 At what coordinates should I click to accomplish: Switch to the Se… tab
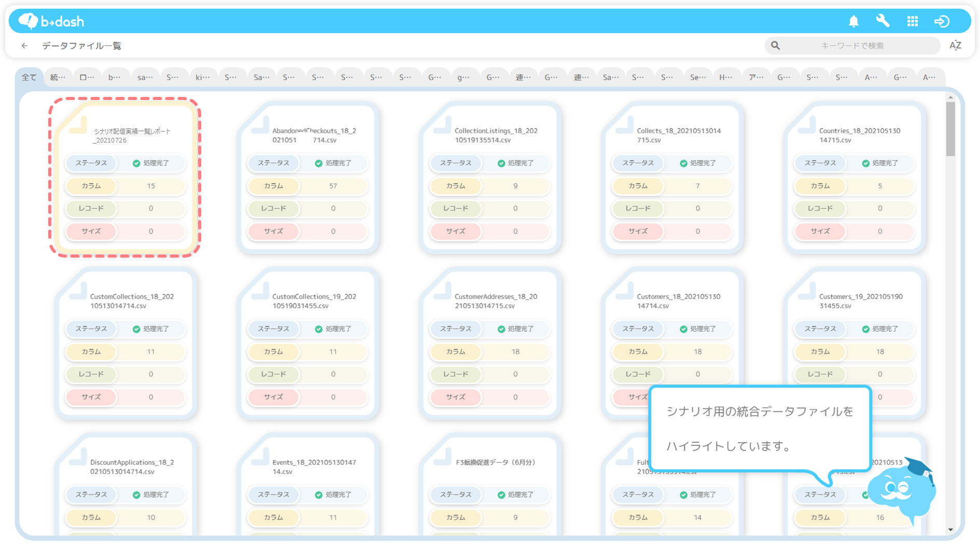click(698, 77)
